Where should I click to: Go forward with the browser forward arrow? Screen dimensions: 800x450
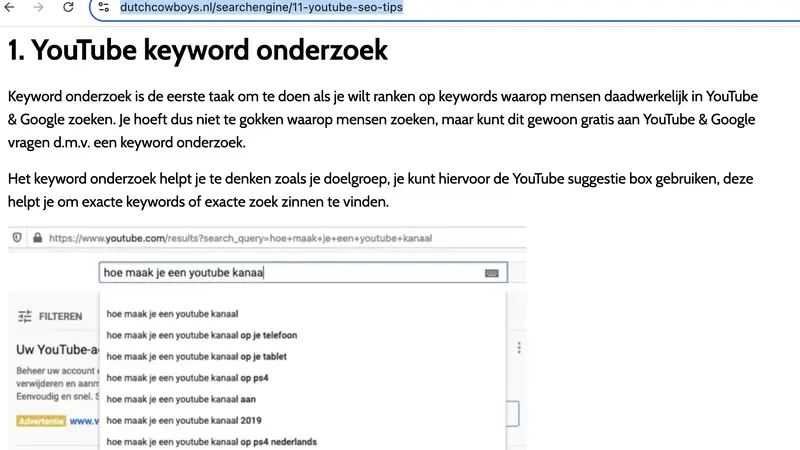pyautogui.click(x=38, y=7)
